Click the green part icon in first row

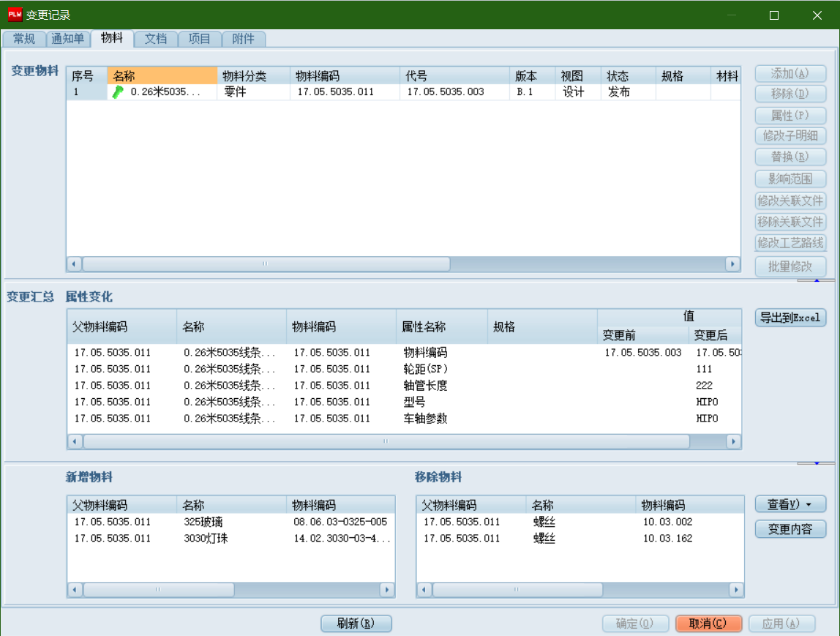(117, 92)
